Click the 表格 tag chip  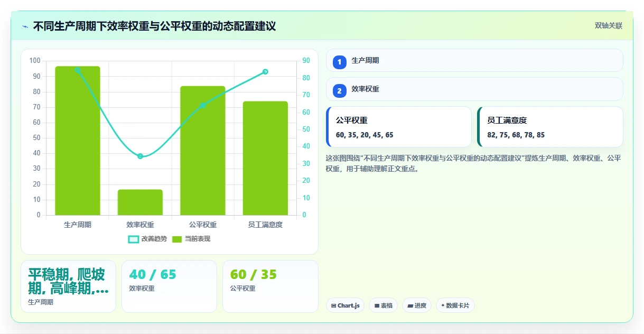pos(384,305)
